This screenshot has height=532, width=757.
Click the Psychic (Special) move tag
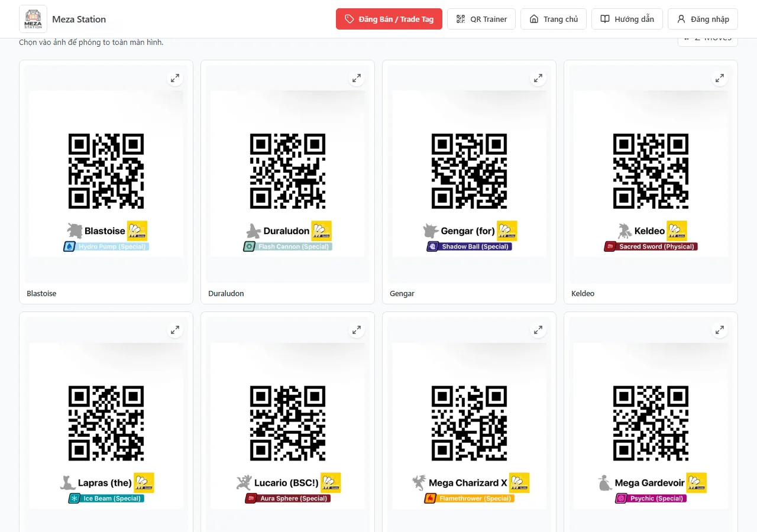[x=651, y=498]
